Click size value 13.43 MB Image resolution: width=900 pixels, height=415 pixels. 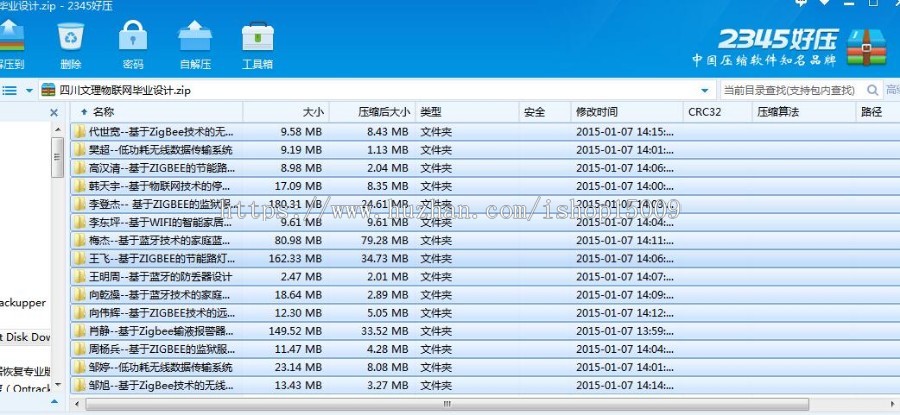point(298,386)
